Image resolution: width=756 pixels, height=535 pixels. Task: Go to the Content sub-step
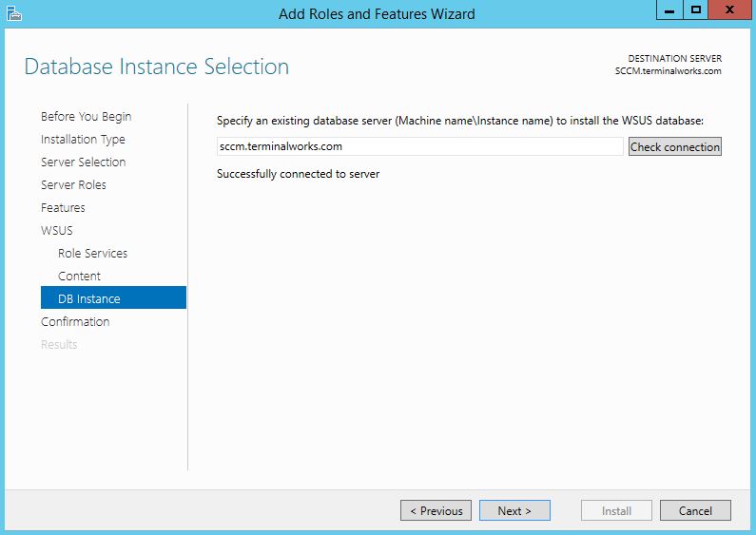click(x=79, y=277)
